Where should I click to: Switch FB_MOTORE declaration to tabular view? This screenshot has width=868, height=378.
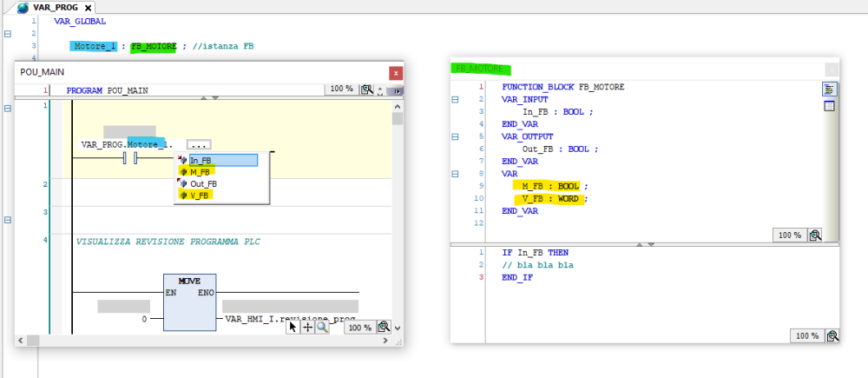pos(829,106)
